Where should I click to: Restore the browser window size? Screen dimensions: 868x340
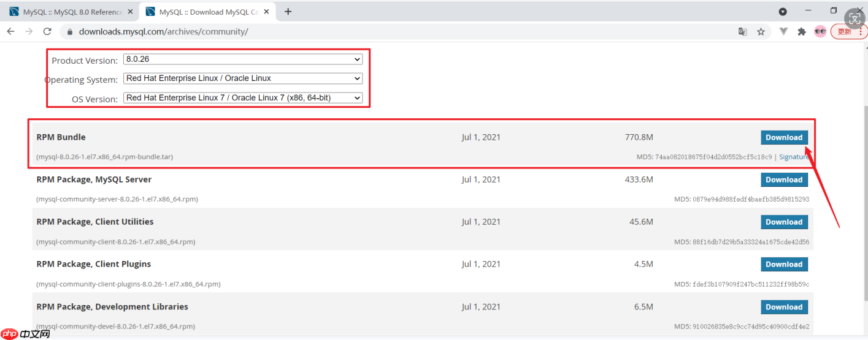point(834,10)
